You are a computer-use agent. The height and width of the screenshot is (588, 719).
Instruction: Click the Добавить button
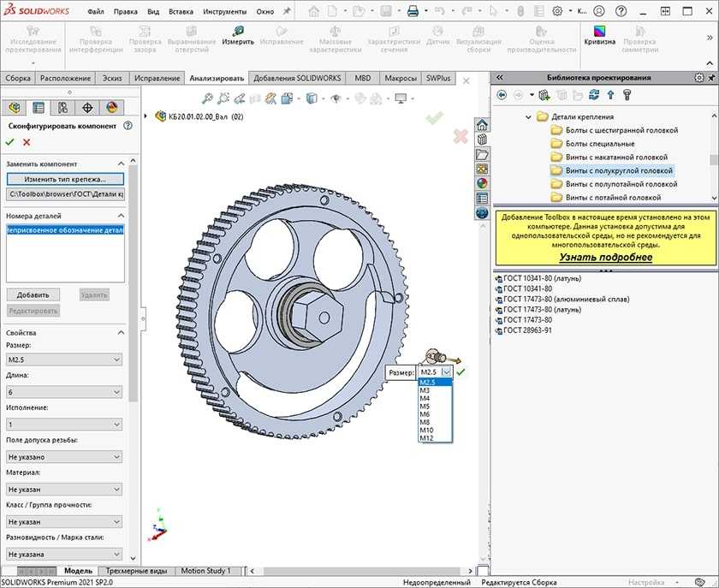pos(33,295)
